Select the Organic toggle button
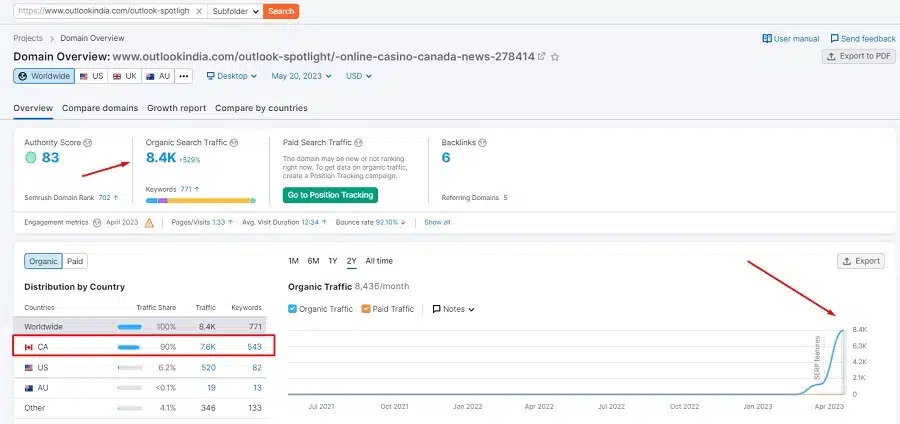Screen dimensions: 900x424 pyautogui.click(x=44, y=261)
